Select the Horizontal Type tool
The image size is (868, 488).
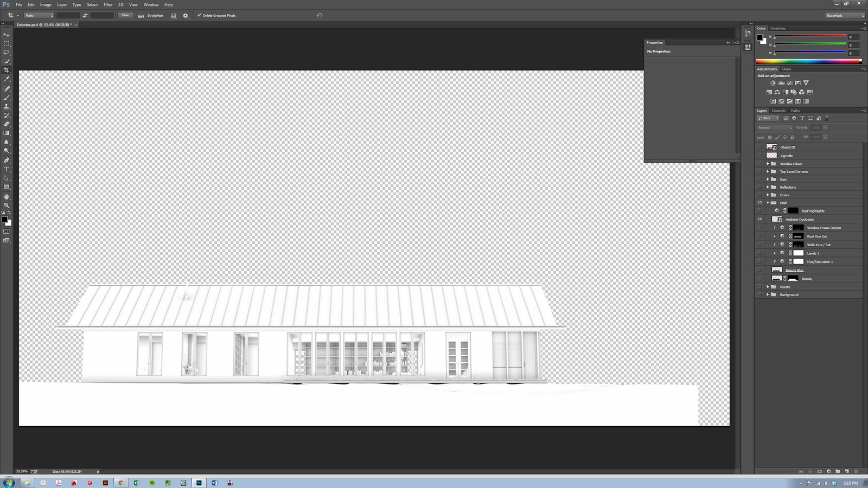7,169
